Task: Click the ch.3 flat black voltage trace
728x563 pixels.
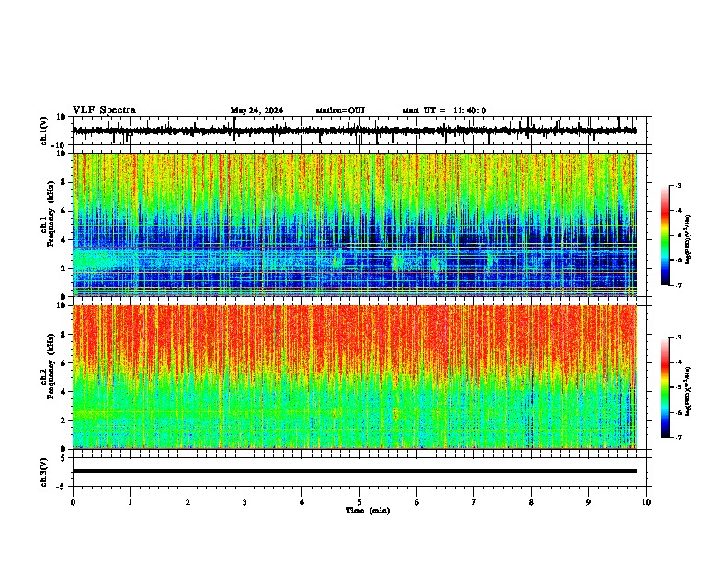Action: [355, 471]
